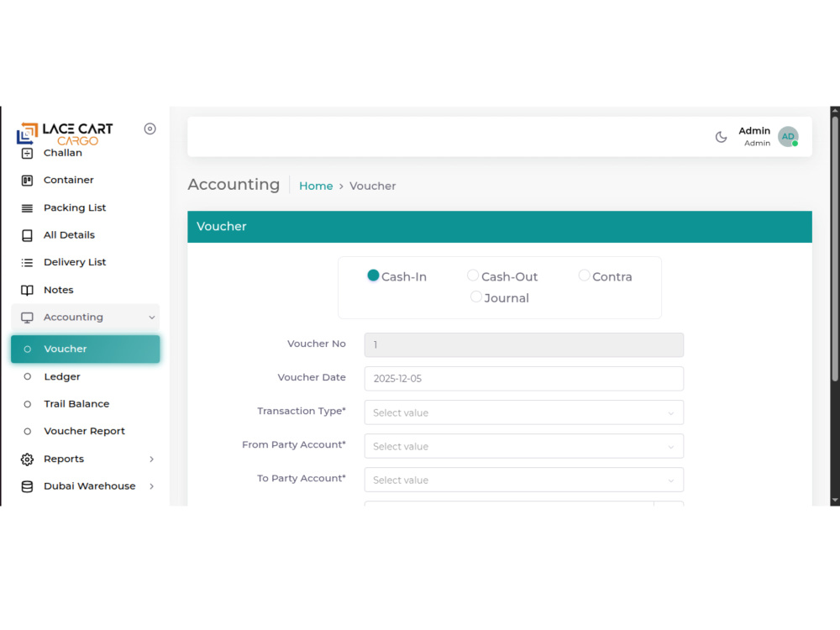Click the From Party Account* label
Screen dimensions: 840x630
294,444
